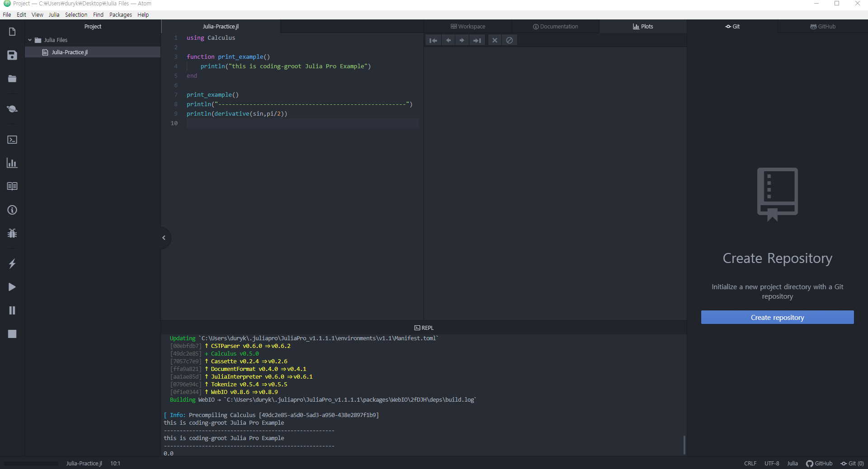Image resolution: width=868 pixels, height=469 pixels.
Task: Show the previous plot with the left arrow
Action: coord(448,40)
